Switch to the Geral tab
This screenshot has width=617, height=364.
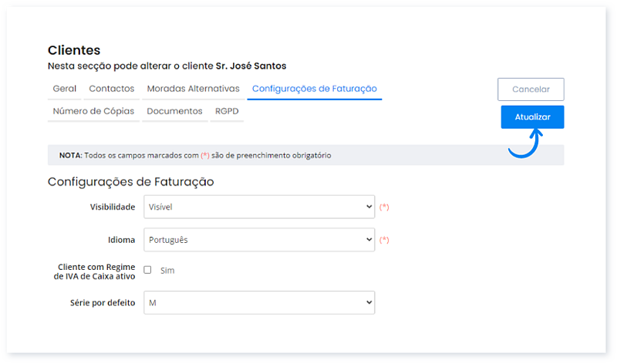click(64, 89)
